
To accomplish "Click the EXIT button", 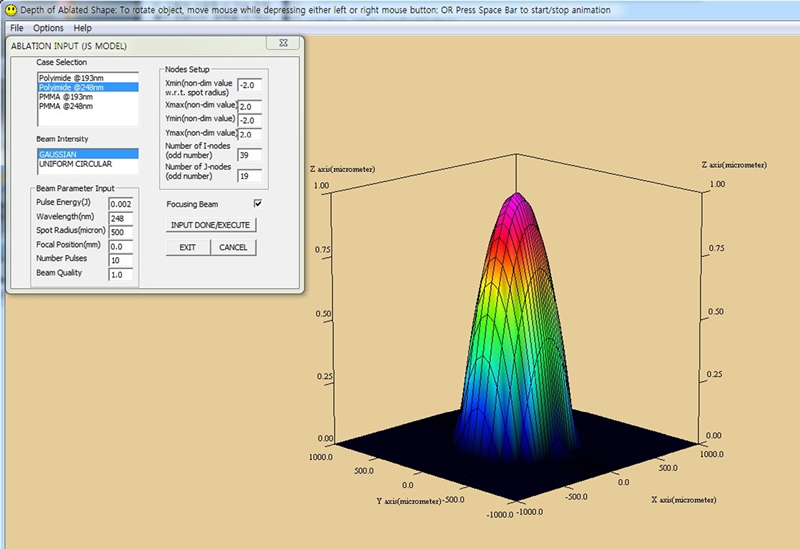I will pos(187,247).
